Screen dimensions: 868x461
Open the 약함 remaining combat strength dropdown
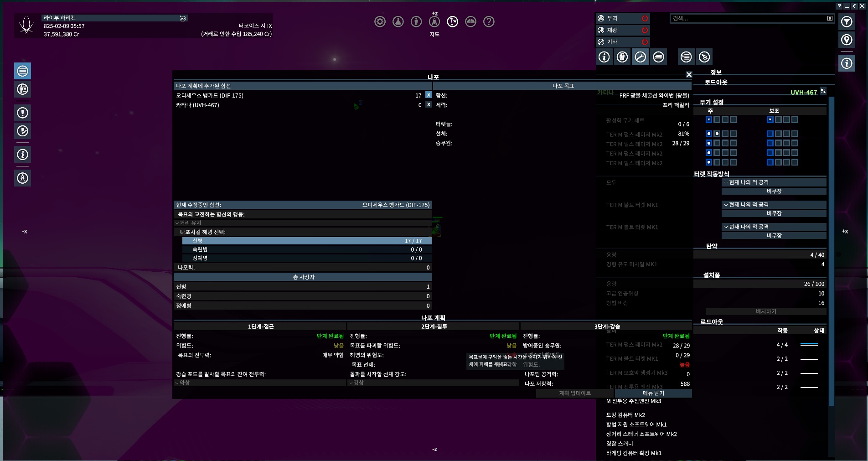(x=260, y=383)
